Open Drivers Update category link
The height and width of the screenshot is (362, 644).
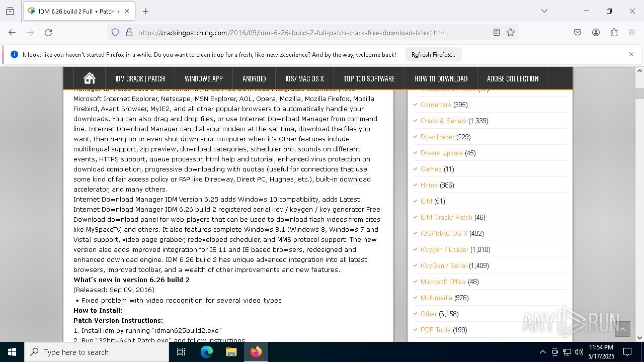coord(442,153)
